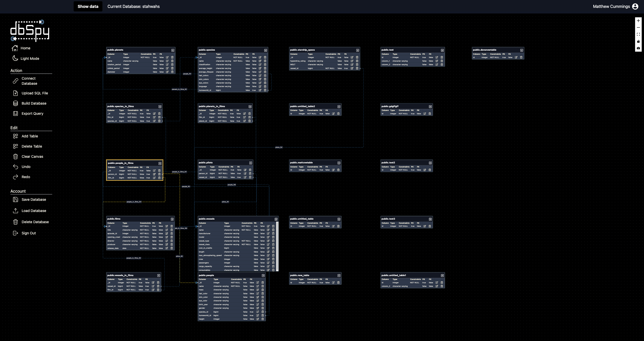Click the Sign Out link

pyautogui.click(x=29, y=233)
